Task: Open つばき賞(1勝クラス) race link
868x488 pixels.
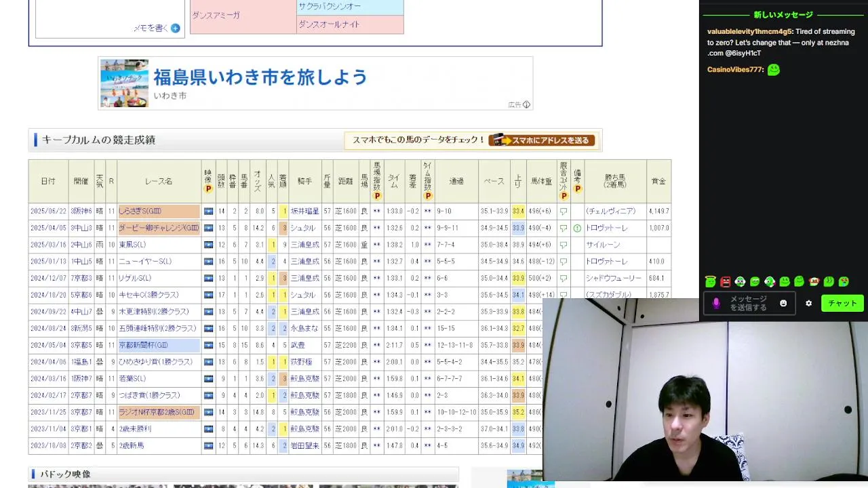Action: pos(150,395)
